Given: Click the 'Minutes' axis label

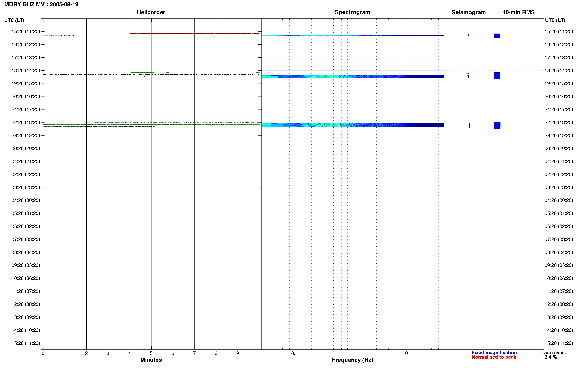Looking at the screenshot, I should pyautogui.click(x=151, y=360).
